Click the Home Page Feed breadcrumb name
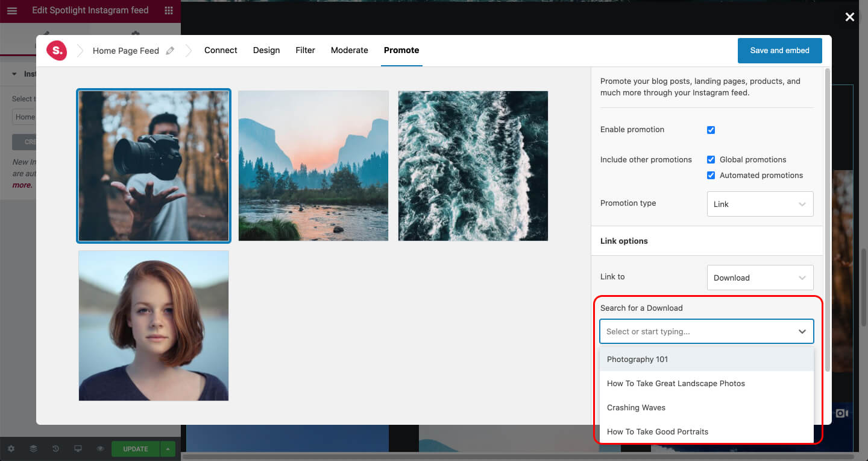This screenshot has height=461, width=868. (126, 51)
